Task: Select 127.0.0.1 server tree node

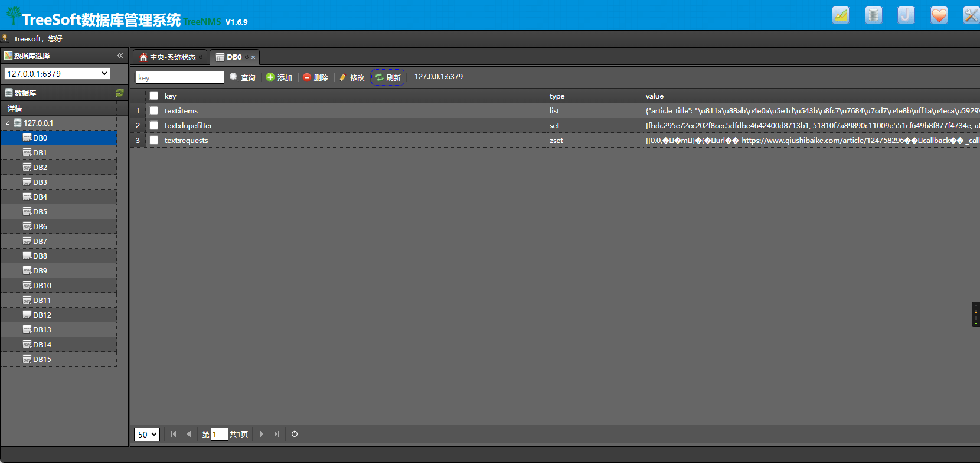Action: coord(38,123)
